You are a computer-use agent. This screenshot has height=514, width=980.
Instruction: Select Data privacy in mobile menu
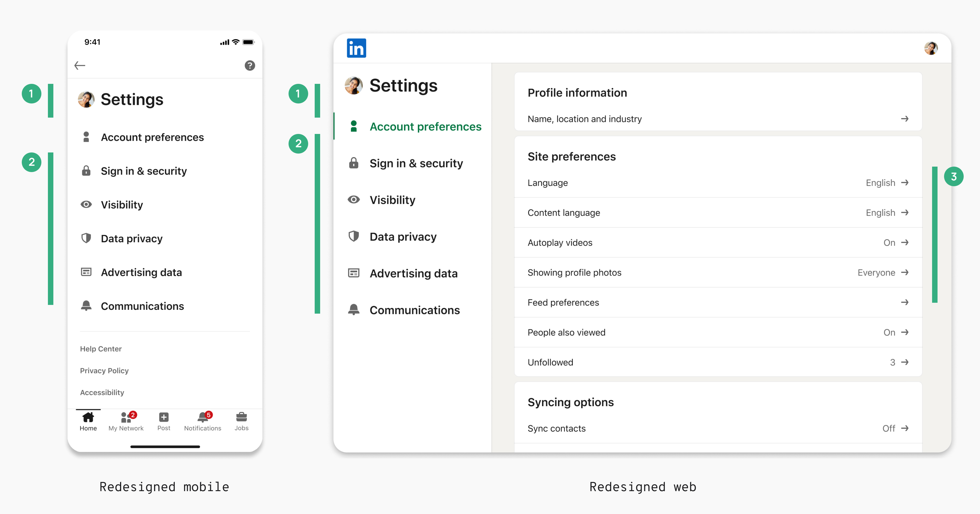click(x=131, y=238)
